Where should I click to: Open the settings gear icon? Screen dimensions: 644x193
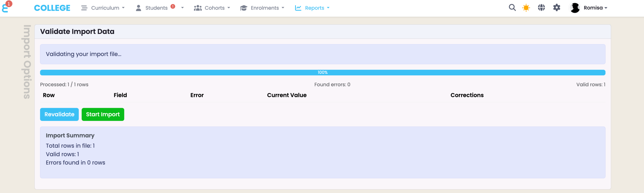pos(557,8)
